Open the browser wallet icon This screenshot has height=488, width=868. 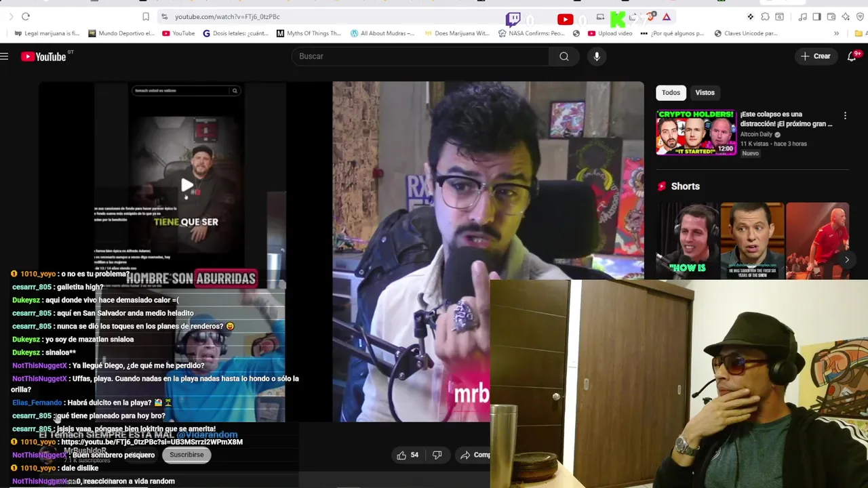(x=831, y=17)
